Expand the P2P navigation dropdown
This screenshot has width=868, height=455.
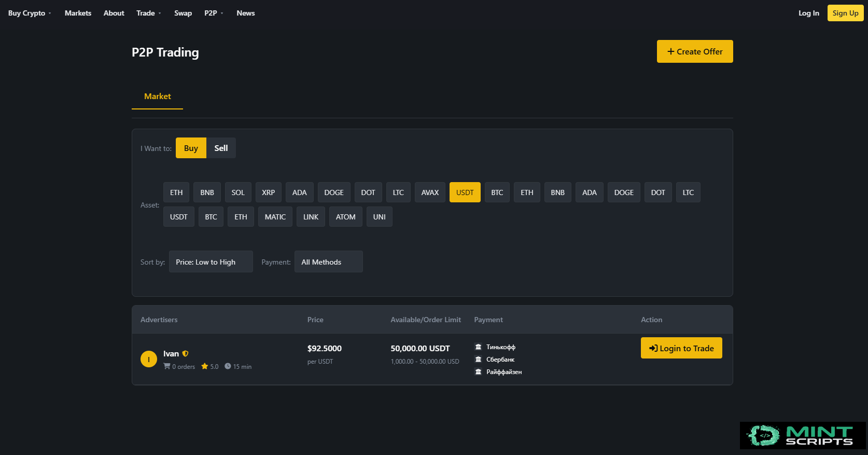214,13
